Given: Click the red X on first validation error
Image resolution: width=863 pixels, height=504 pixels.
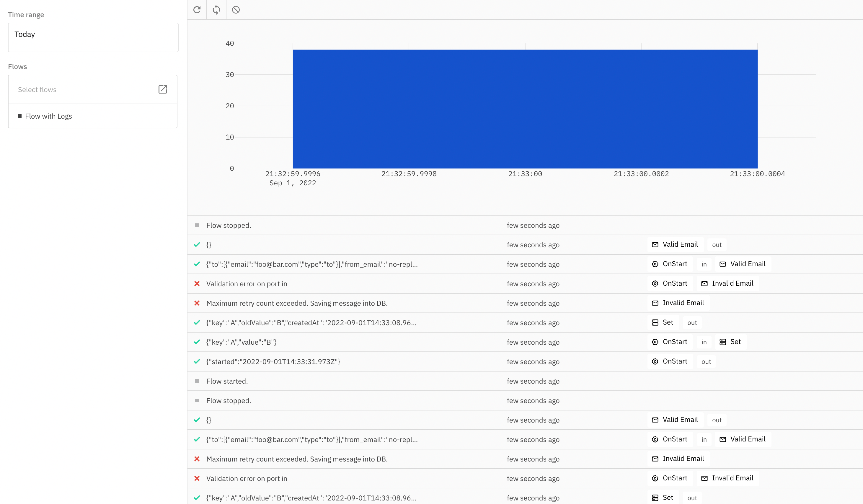Looking at the screenshot, I should coord(197,284).
